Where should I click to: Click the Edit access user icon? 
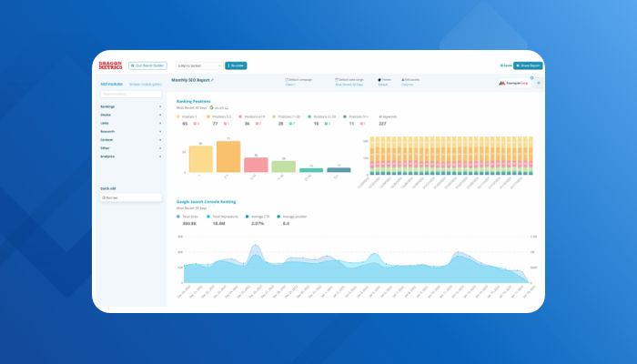point(403,79)
